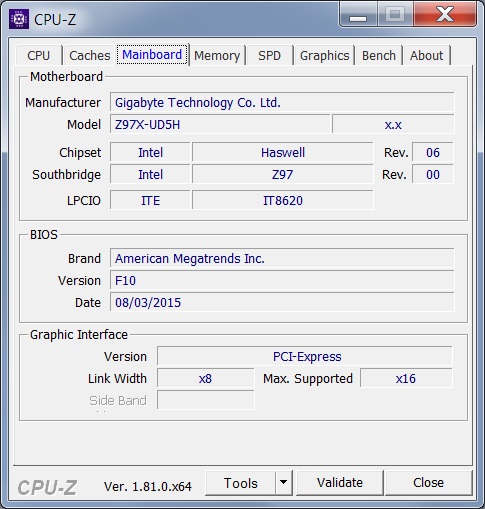Select the Southbridge value Z97
The image size is (485, 509).
pos(283,174)
